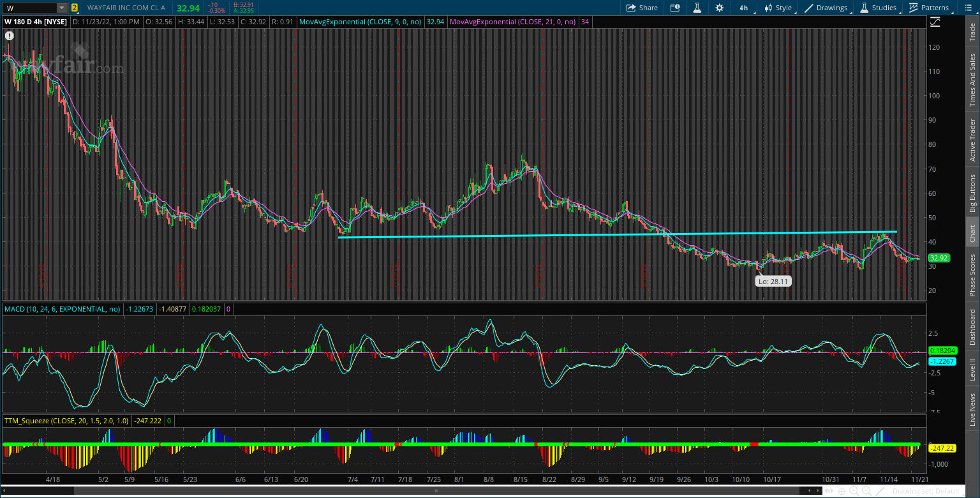Click the cyan horizontal trendline drawing
The width and height of the screenshot is (980, 498).
point(618,234)
